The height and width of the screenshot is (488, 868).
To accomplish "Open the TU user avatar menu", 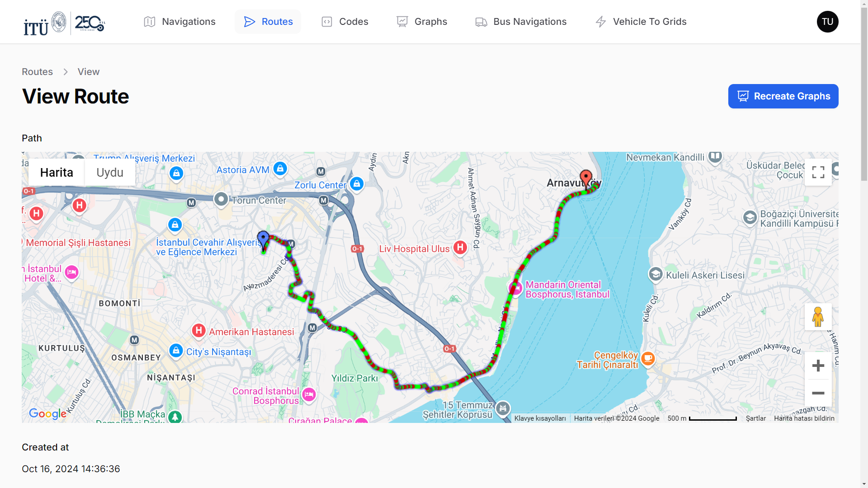I will click(827, 22).
